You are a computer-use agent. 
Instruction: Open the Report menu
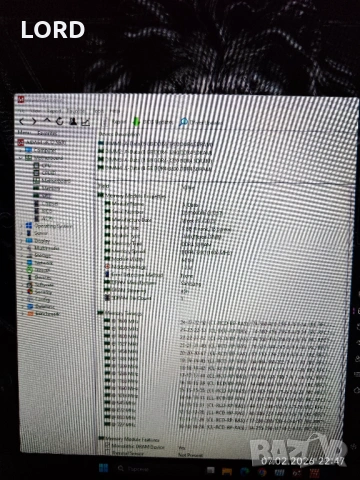(54, 111)
